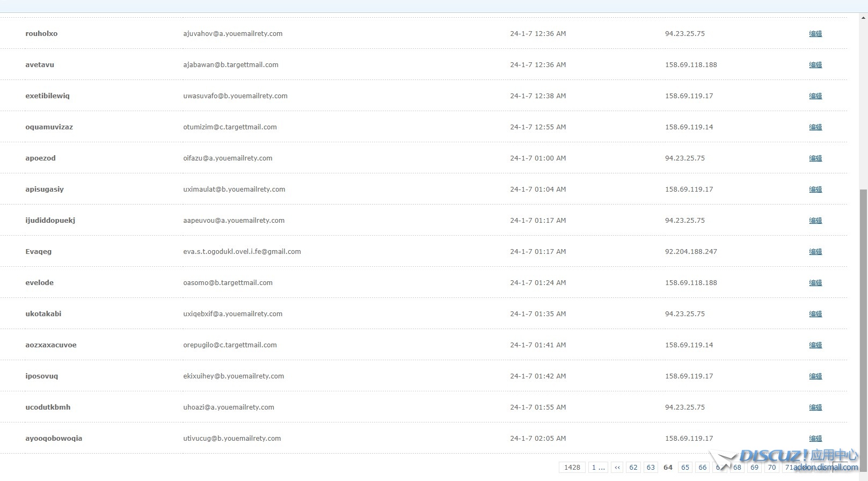Screen dimensions: 868x481
Task: Go to page 63
Action: pos(651,467)
